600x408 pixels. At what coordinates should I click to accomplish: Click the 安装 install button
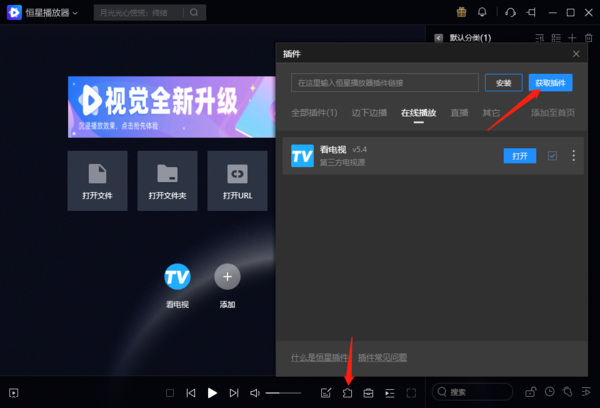click(x=504, y=83)
